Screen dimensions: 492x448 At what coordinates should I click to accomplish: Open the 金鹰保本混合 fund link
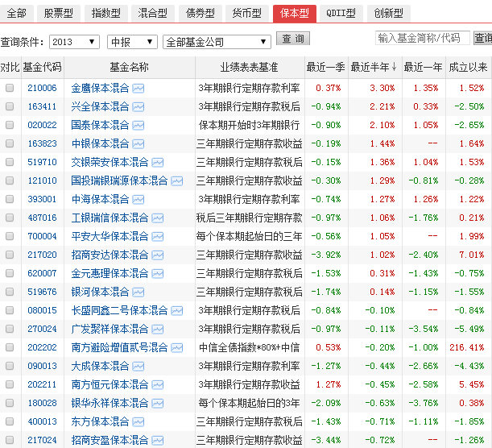(x=100, y=88)
